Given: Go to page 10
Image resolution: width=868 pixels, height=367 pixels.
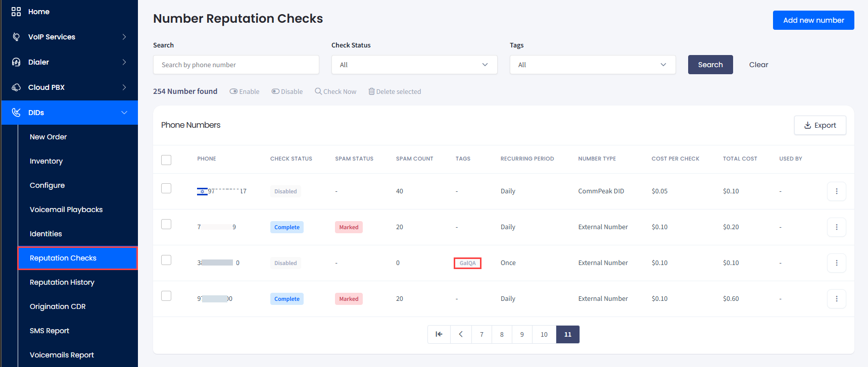Looking at the screenshot, I should click(x=544, y=334).
